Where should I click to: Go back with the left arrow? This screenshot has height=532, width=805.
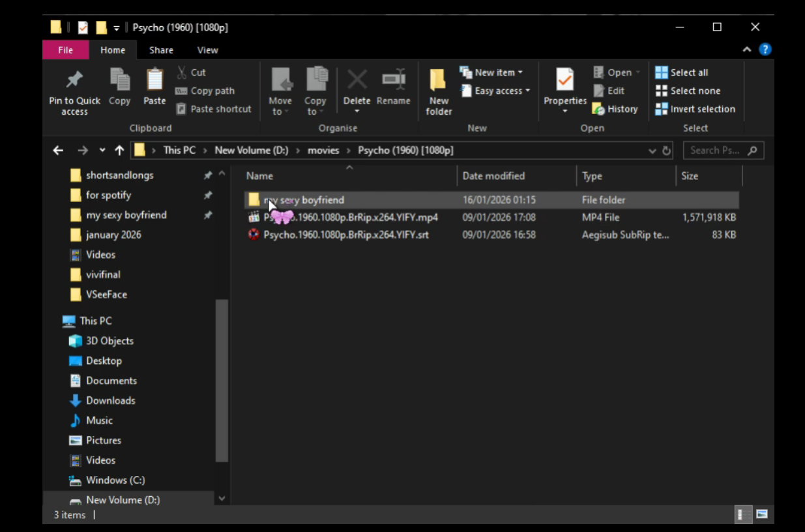[x=58, y=150]
